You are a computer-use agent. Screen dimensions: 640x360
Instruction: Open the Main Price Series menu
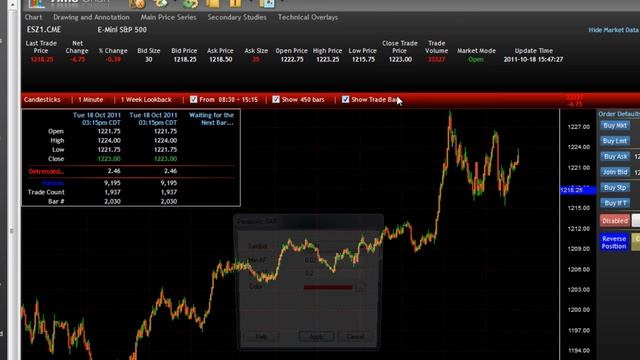click(x=168, y=17)
